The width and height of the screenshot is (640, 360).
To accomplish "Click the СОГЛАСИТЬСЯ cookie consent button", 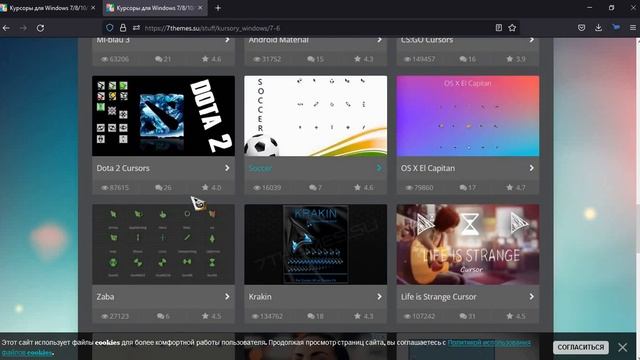I will (580, 347).
